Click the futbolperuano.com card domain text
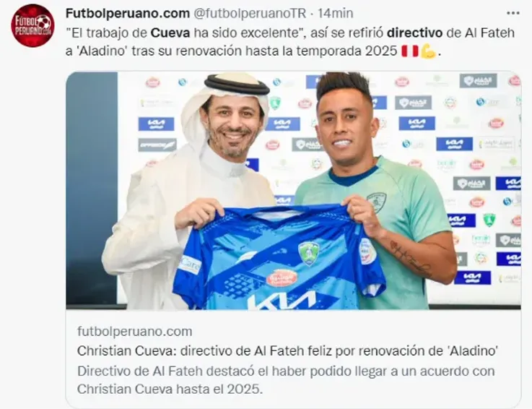 [135, 331]
